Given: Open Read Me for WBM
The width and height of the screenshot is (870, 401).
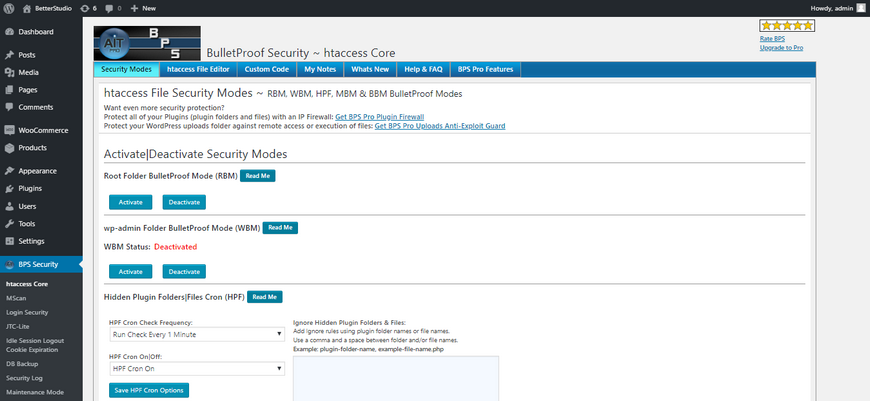Looking at the screenshot, I should 280,228.
